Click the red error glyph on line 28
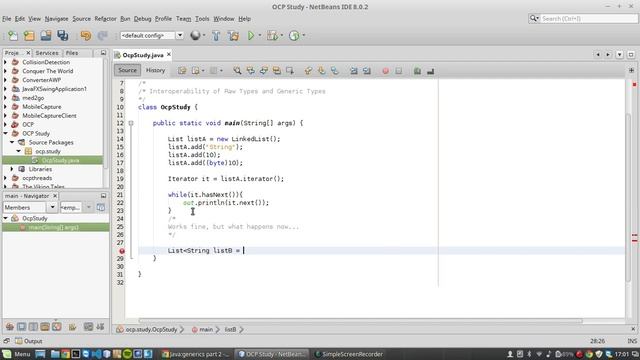The image size is (640, 360). [x=122, y=251]
